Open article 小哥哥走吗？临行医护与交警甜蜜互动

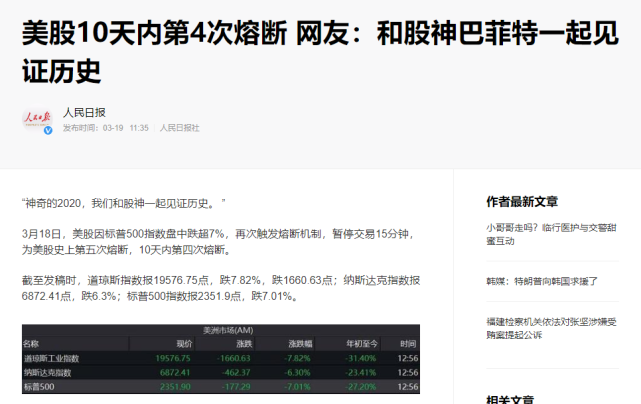coord(551,234)
